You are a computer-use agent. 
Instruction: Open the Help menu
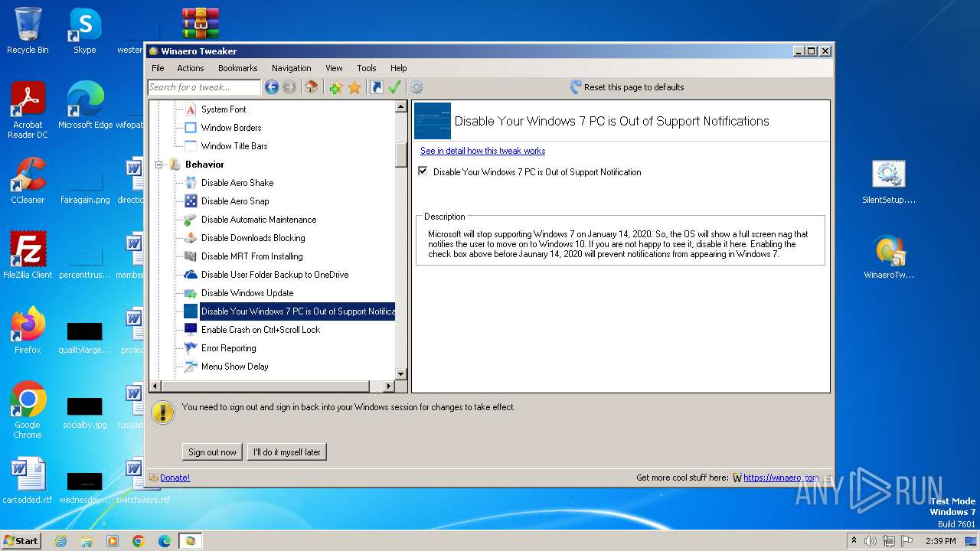pos(399,68)
